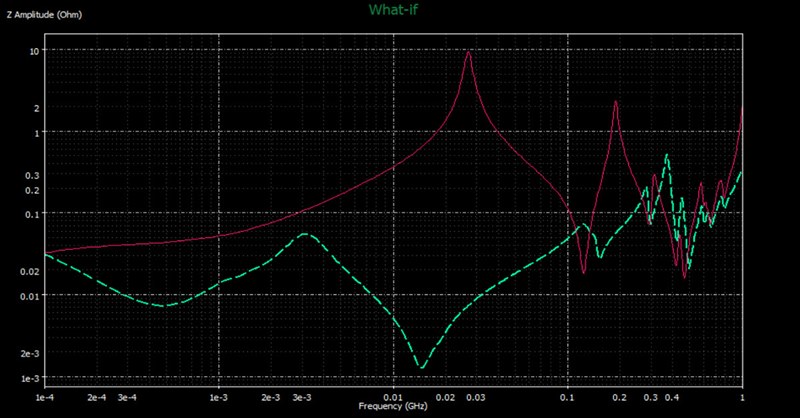This screenshot has width=800, height=418.
Task: Click the red curve's dip just past 0.1 GHz
Action: pyautogui.click(x=585, y=272)
